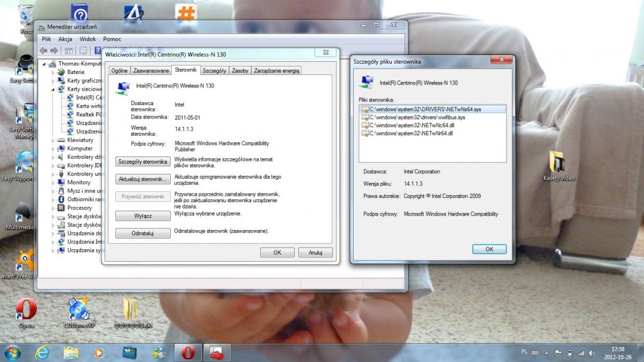Click the network signal tray icon
Viewport: 644px width, 362px height.
[581, 353]
